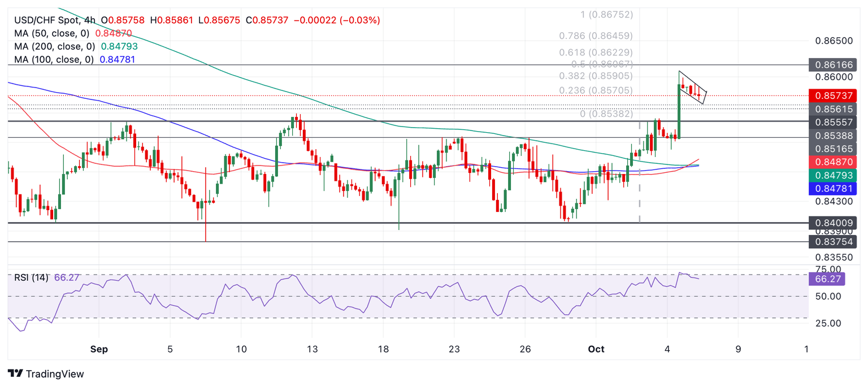868x387 pixels.
Task: Select the RSI (14) indicator label
Action: (x=32, y=277)
